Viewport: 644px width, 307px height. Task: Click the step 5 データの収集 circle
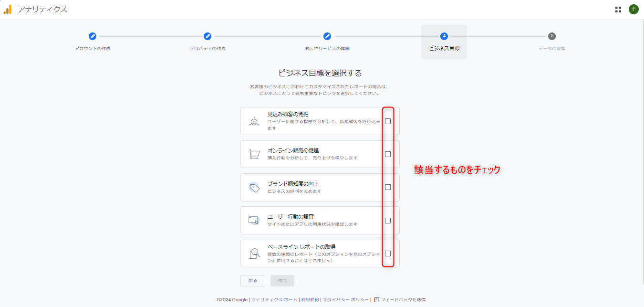(x=552, y=36)
